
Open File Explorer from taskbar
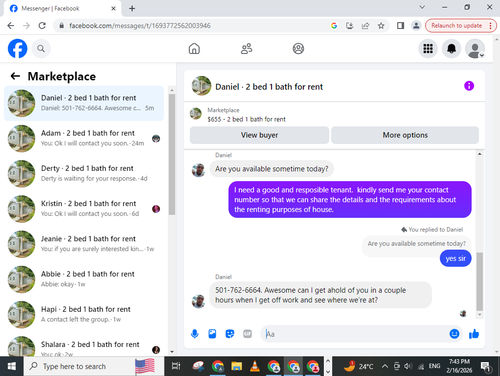[x=237, y=366]
